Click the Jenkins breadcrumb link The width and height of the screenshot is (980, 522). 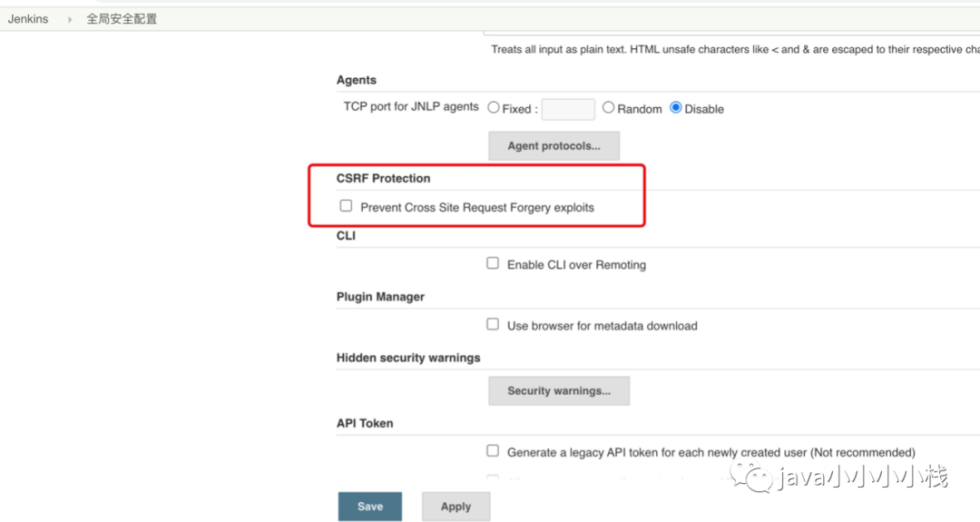tap(28, 18)
